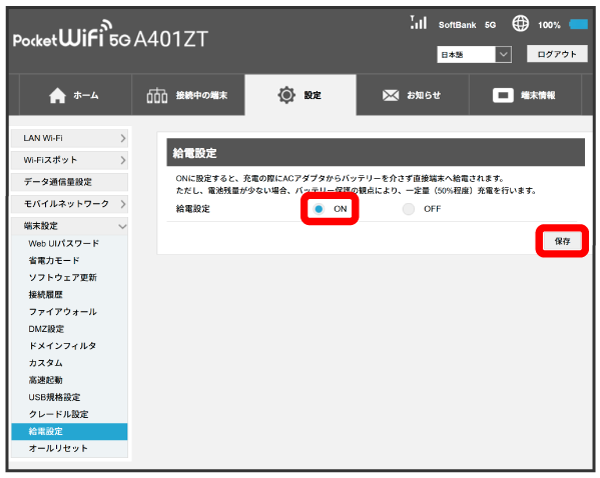Select the ON radio button for 給電設定
The width and height of the screenshot is (600, 478).
pos(318,209)
